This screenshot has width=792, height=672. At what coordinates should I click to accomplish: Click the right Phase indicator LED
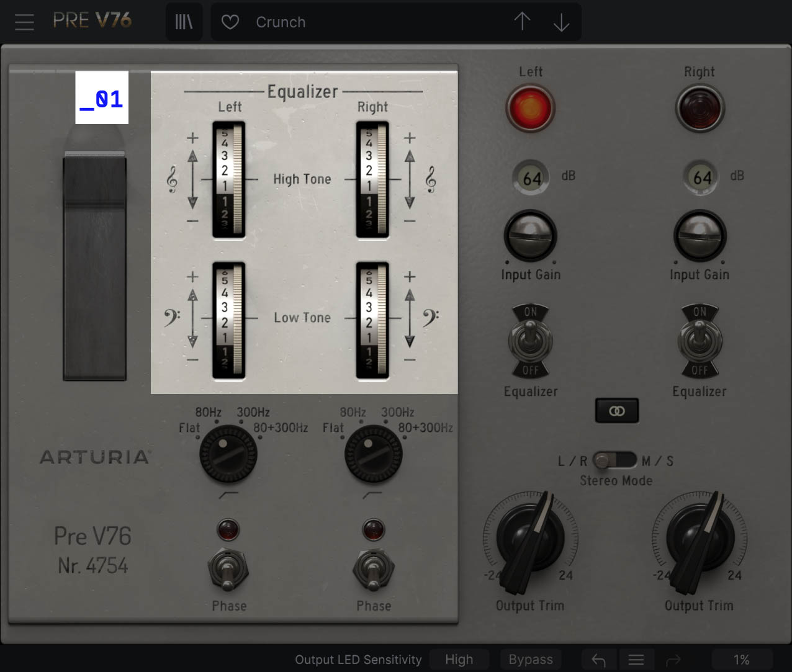[372, 530]
